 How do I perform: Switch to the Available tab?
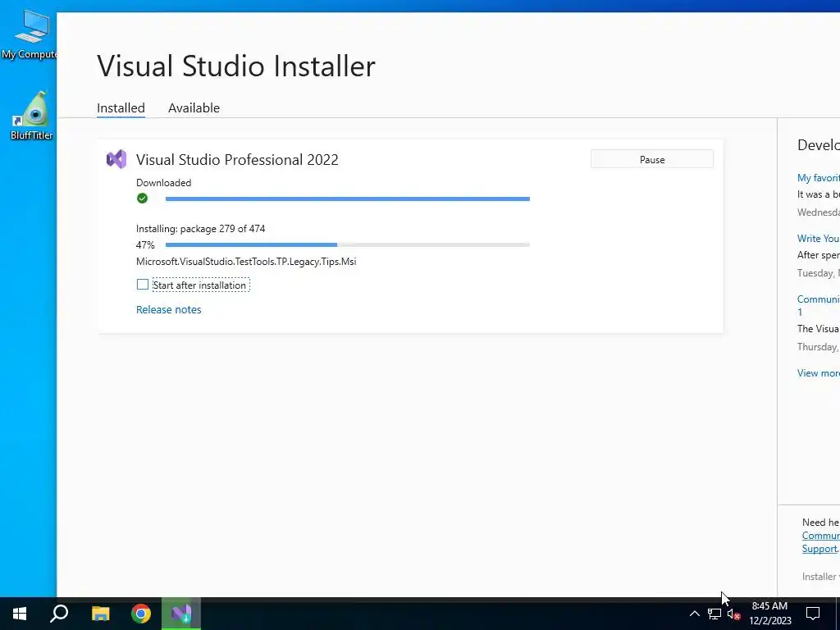click(194, 107)
